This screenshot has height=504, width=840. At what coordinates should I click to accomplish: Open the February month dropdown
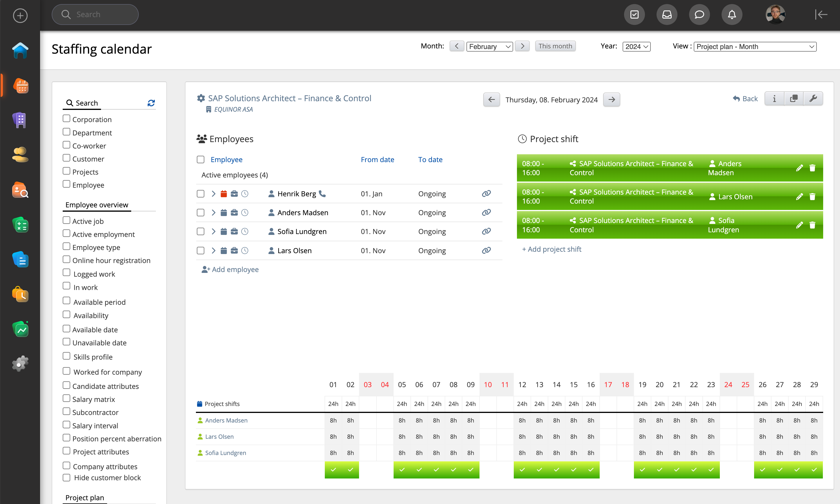[x=489, y=46]
